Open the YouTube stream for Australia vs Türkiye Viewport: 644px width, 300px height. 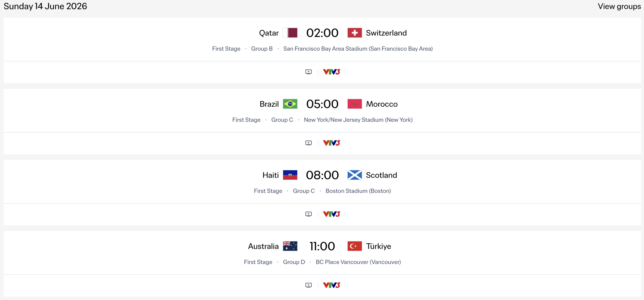[x=308, y=285]
